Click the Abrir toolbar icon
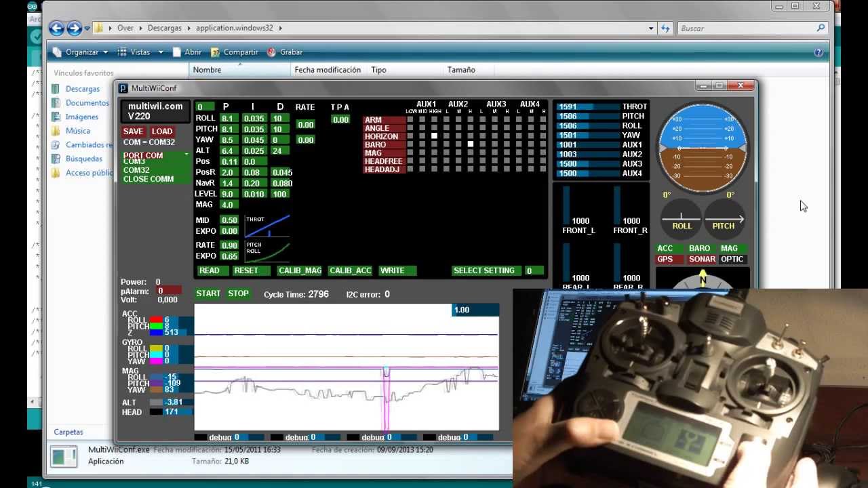 tap(176, 52)
